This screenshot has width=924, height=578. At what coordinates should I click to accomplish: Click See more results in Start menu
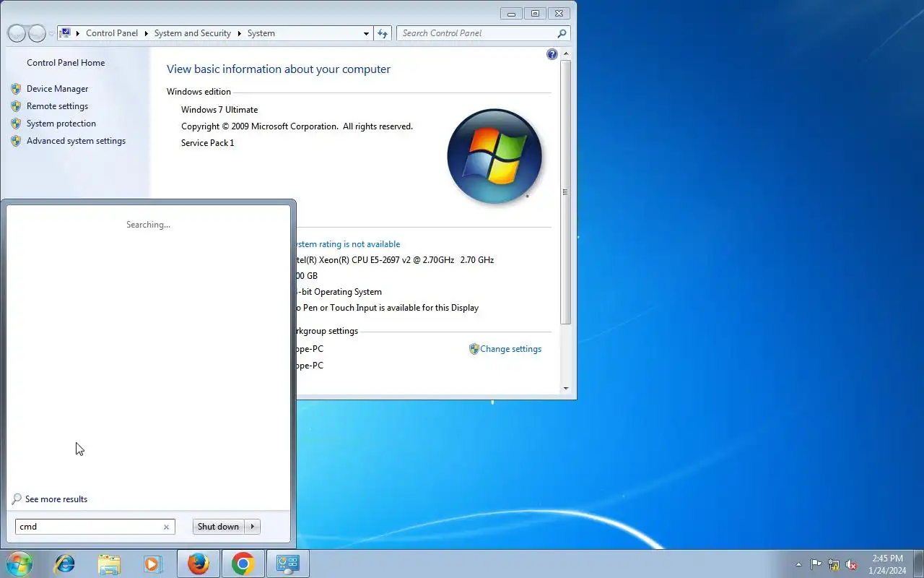[x=56, y=499]
